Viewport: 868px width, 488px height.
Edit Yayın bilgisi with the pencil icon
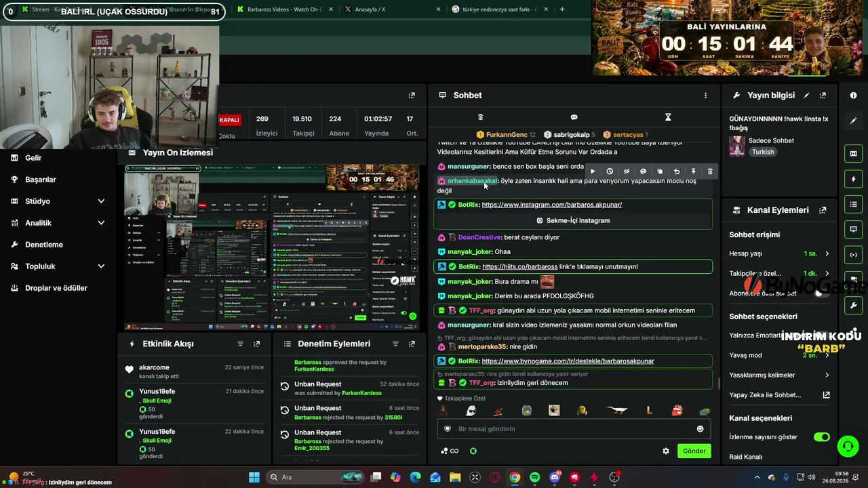[806, 96]
